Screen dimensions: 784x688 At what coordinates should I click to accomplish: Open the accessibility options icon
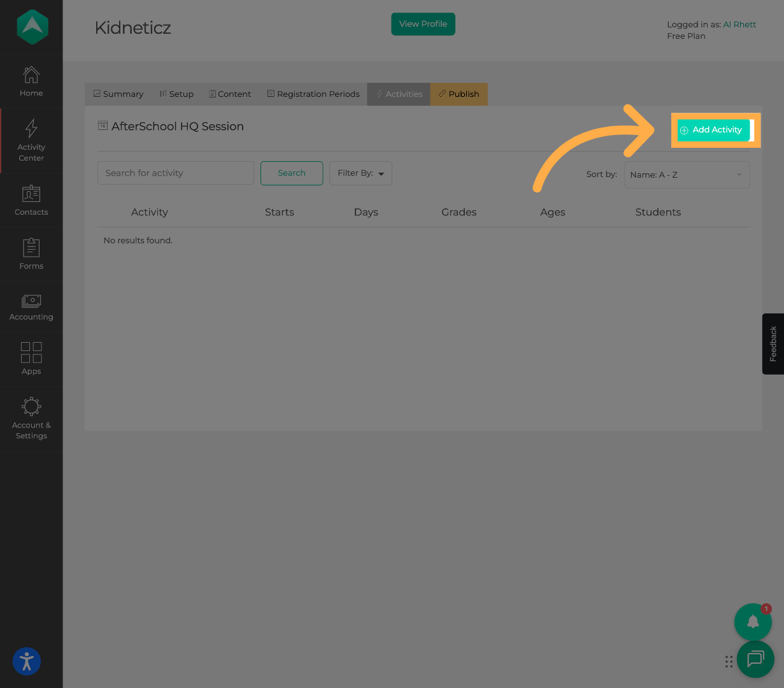point(26,661)
